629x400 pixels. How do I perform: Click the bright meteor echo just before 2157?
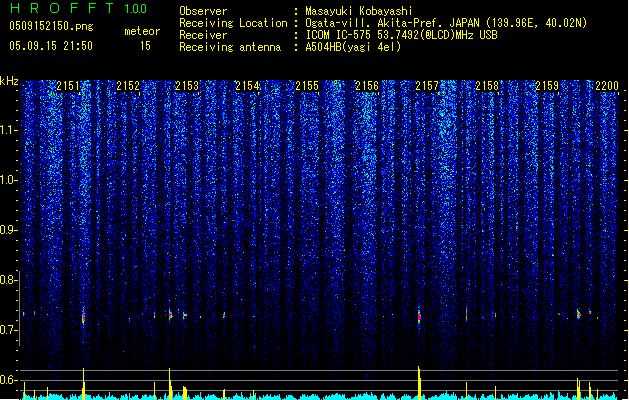coord(419,316)
